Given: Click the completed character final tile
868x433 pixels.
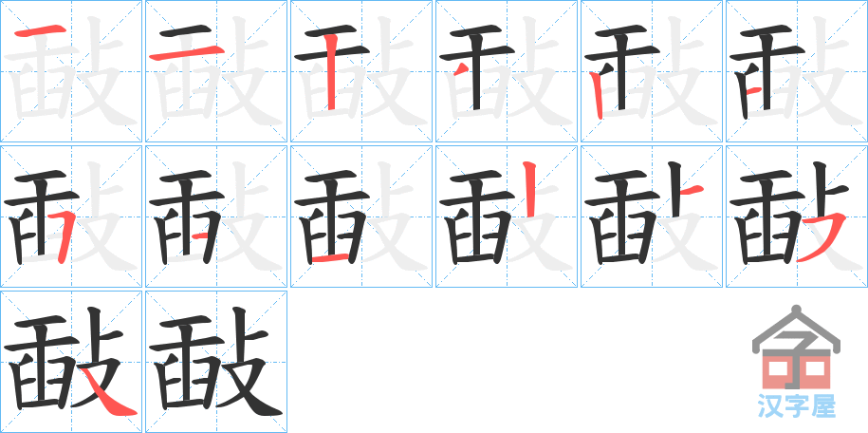Looking at the screenshot, I should 216,362.
